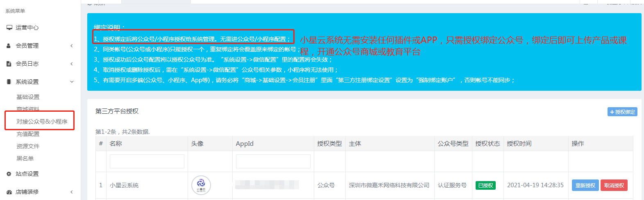Click the 2021-04-19 14:28:35 timestamp
This screenshot has height=200, width=644.
click(535, 185)
